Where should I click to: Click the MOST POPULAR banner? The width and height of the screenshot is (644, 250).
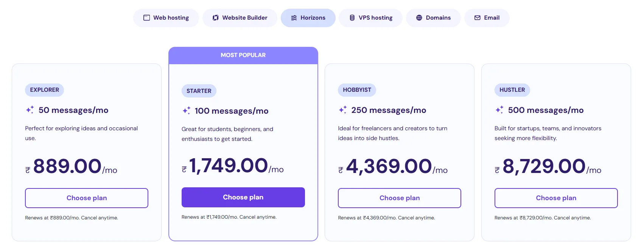tap(243, 55)
